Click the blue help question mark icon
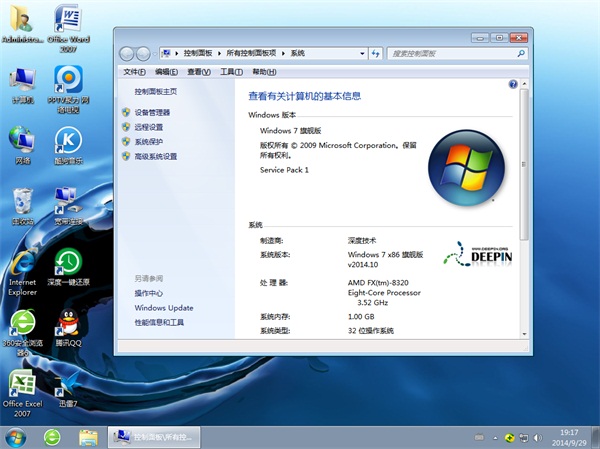 tap(513, 84)
